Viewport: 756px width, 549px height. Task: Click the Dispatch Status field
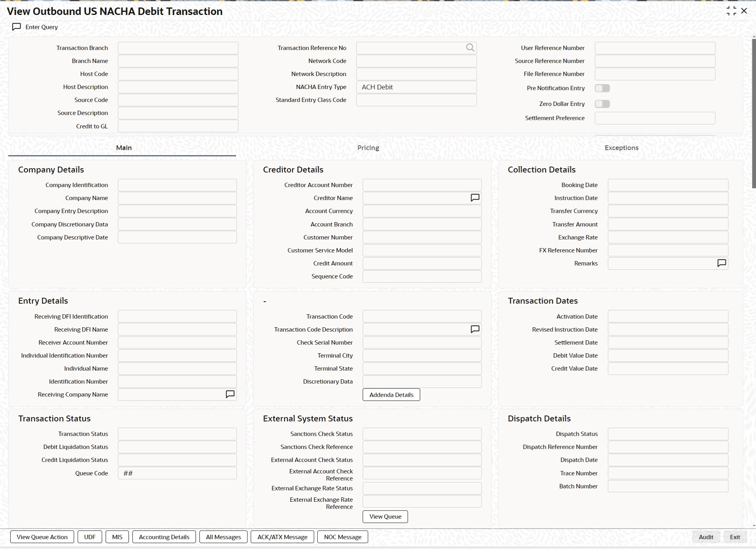point(668,434)
